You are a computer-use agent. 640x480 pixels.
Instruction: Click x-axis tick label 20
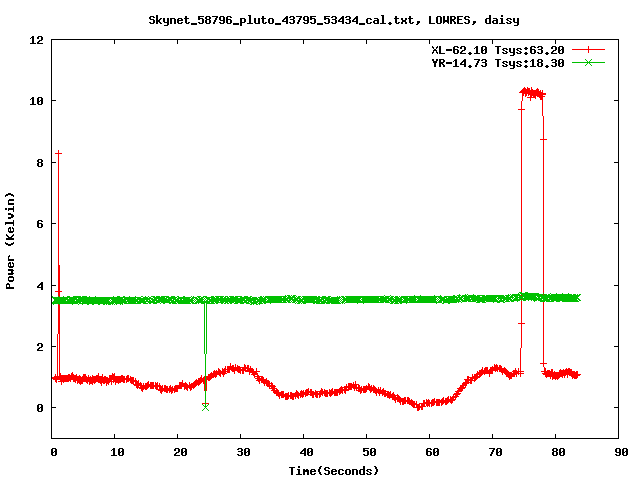pyautogui.click(x=180, y=452)
